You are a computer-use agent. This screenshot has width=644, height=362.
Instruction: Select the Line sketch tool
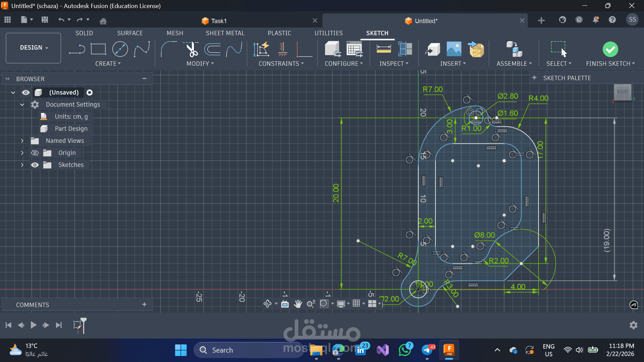[77, 50]
